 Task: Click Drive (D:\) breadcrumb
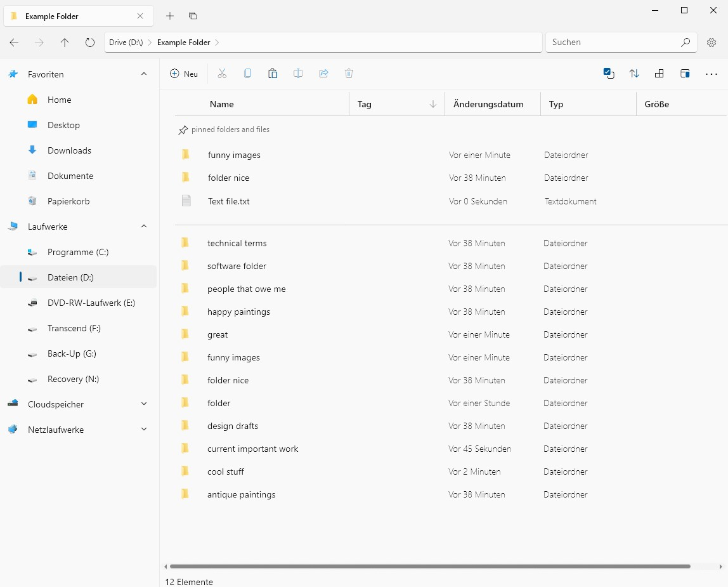pyautogui.click(x=126, y=43)
